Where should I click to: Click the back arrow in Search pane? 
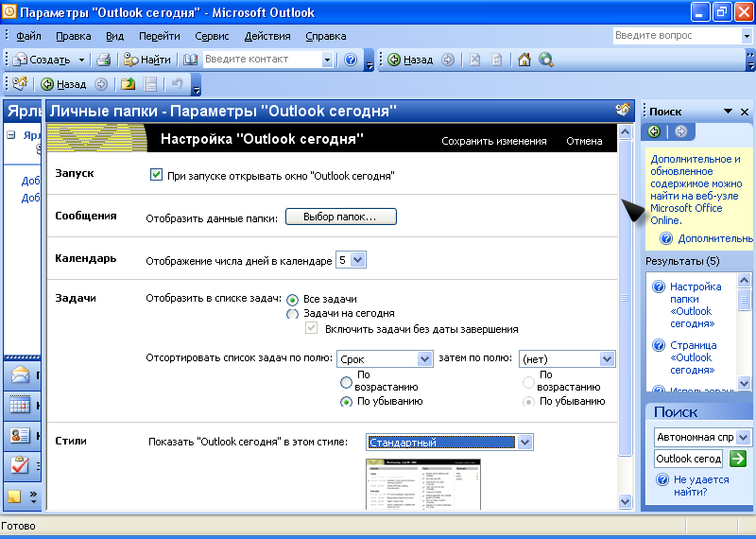[x=654, y=131]
